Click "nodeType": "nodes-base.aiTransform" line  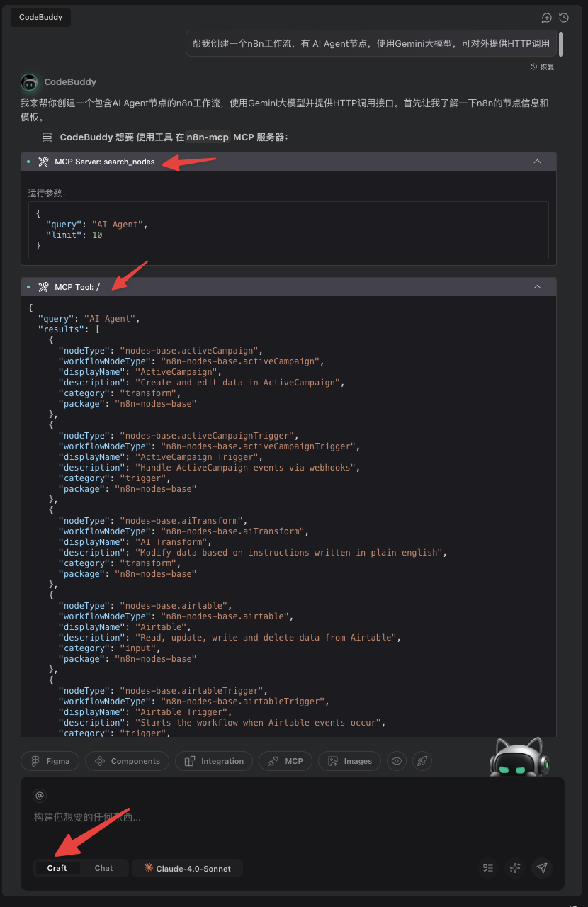click(x=153, y=521)
